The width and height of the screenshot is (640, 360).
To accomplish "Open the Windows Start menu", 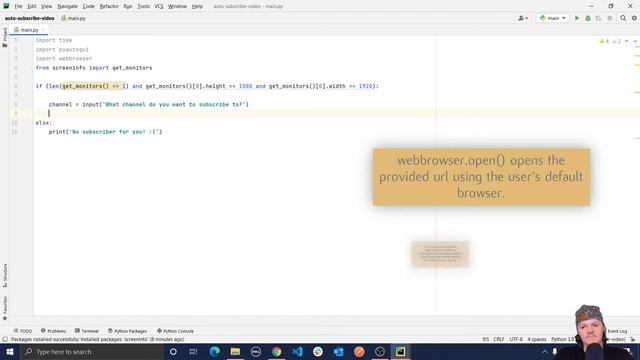I will [x=10, y=352].
